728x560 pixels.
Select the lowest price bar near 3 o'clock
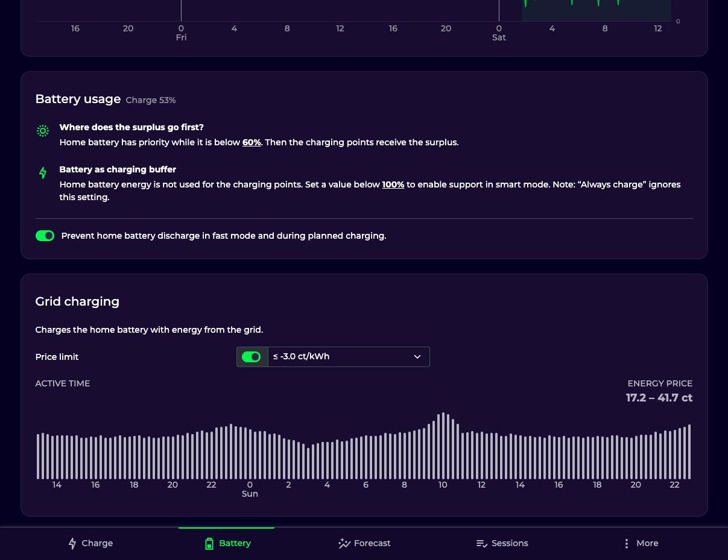[x=308, y=464]
